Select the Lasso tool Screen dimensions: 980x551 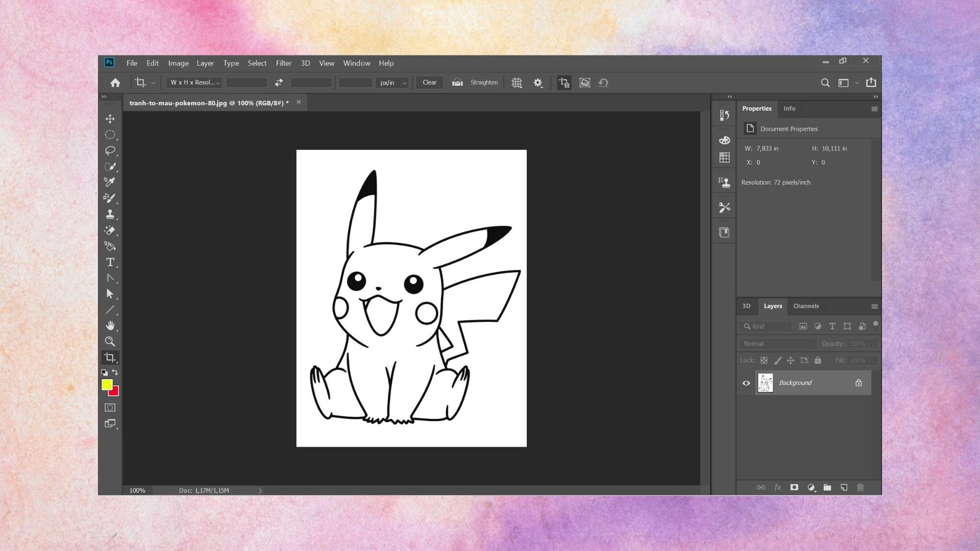[110, 150]
